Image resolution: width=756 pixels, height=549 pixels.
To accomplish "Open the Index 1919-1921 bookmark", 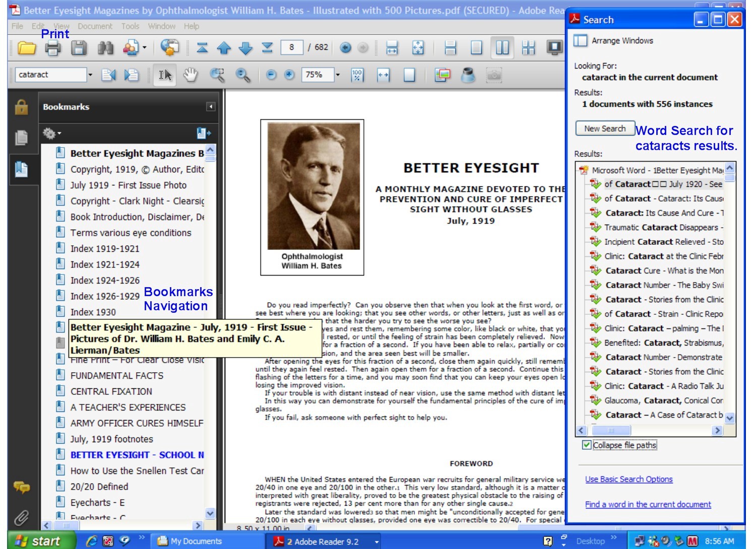I will click(105, 248).
